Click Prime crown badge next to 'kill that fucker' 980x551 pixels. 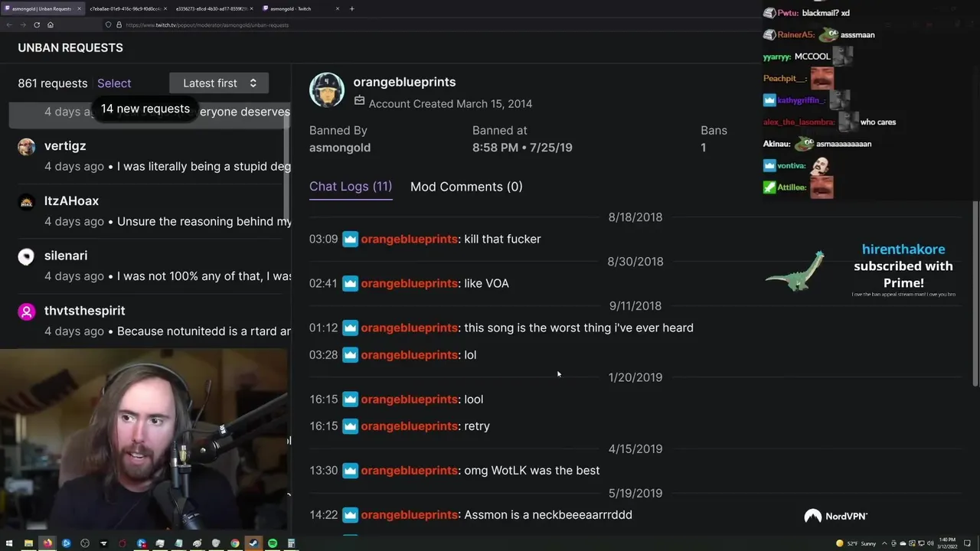350,239
